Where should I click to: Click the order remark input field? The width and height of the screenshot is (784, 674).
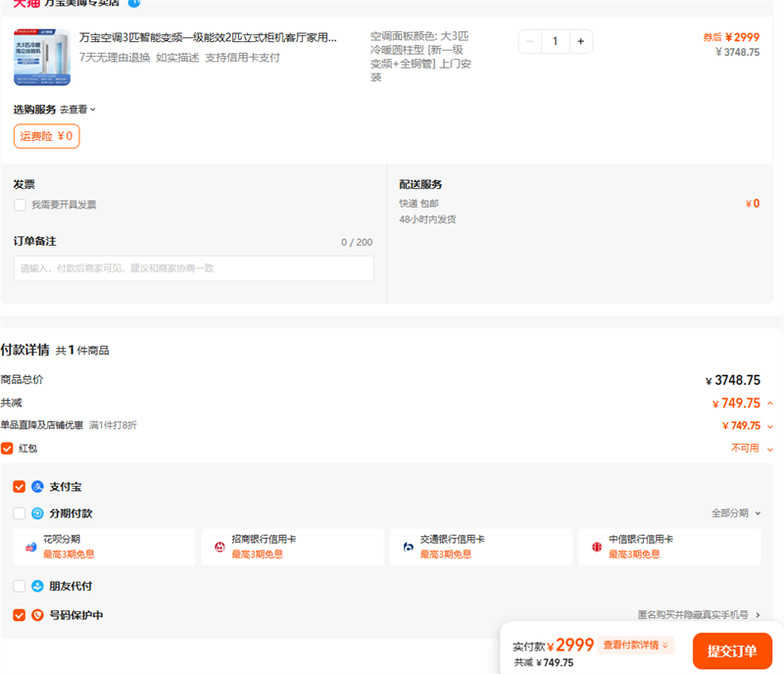pyautogui.click(x=193, y=268)
